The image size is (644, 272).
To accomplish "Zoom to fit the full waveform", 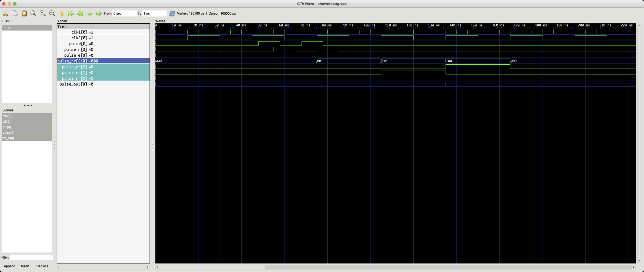I will [34, 13].
